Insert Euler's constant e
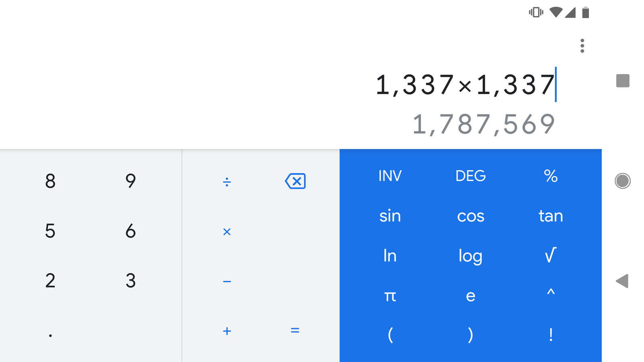The image size is (644, 362). coord(471,296)
